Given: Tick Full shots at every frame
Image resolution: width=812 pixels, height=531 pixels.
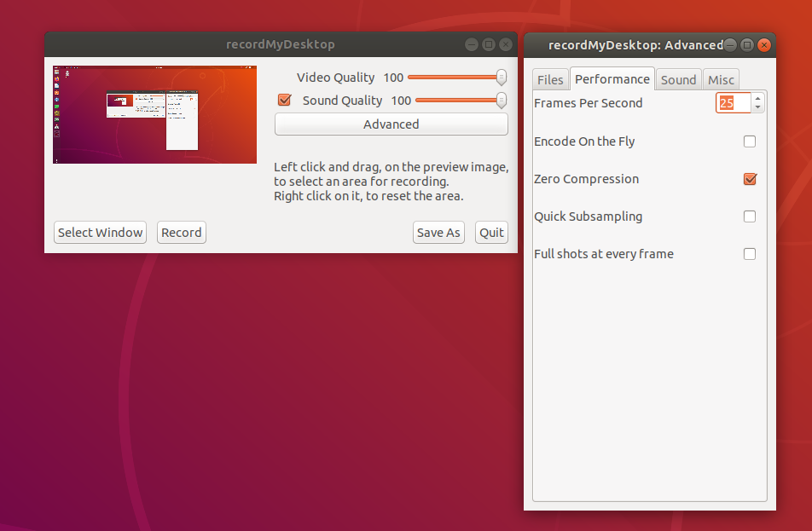Looking at the screenshot, I should click(x=750, y=254).
